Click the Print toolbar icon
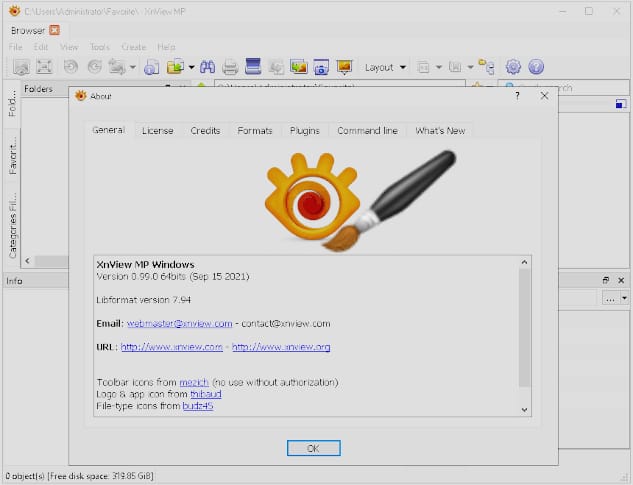Screen dimensions: 633x485 [230, 67]
